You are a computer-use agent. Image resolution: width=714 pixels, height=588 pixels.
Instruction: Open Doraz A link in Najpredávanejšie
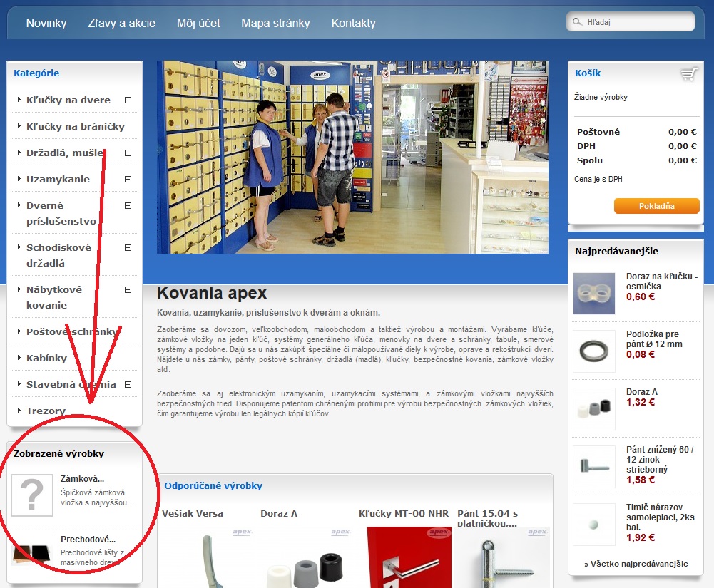point(641,392)
